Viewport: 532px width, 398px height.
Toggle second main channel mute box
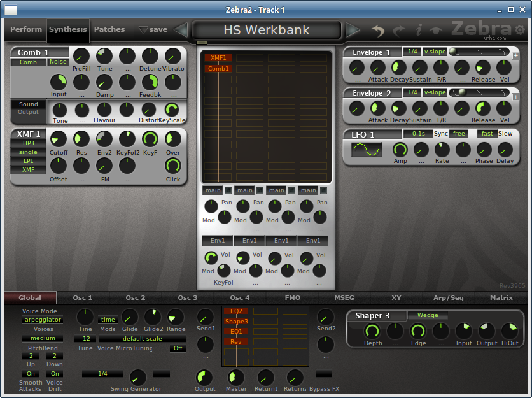tap(260, 190)
